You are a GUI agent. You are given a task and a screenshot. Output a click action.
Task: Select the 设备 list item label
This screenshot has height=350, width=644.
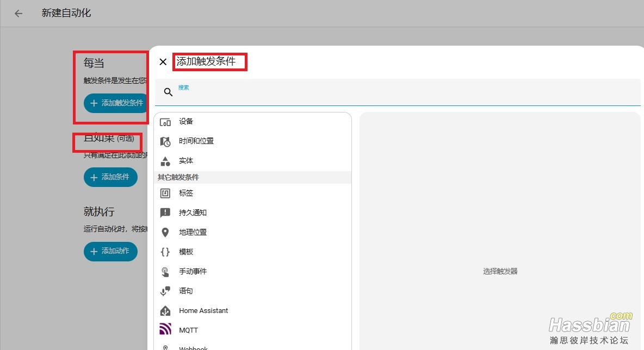click(x=186, y=122)
